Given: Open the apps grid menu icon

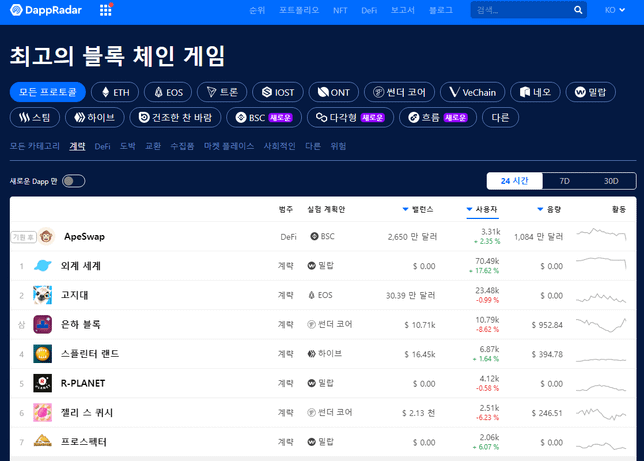Looking at the screenshot, I should [106, 10].
